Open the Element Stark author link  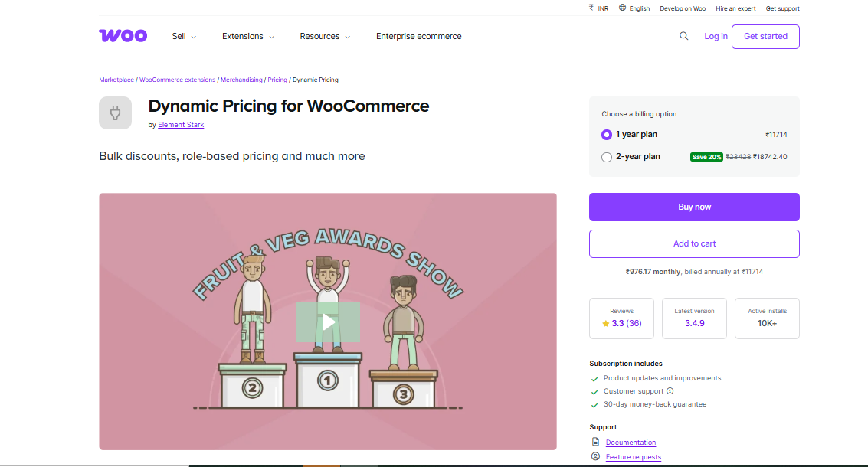(181, 124)
